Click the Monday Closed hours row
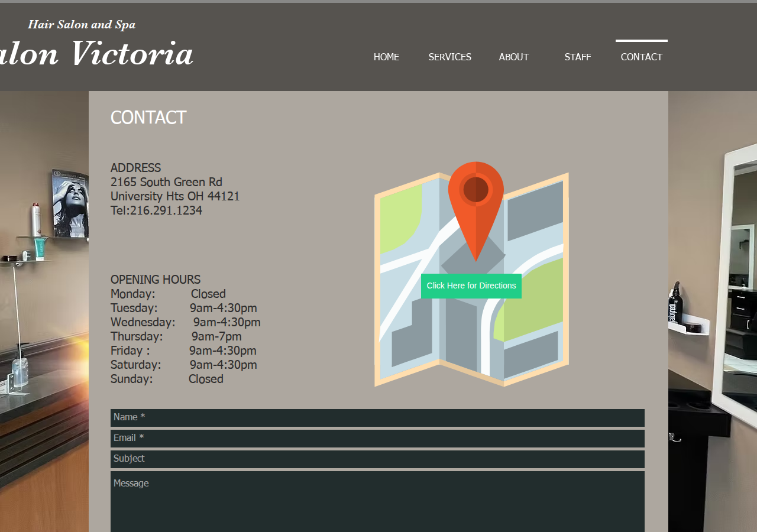Screen dimensions: 757x532 168,294
